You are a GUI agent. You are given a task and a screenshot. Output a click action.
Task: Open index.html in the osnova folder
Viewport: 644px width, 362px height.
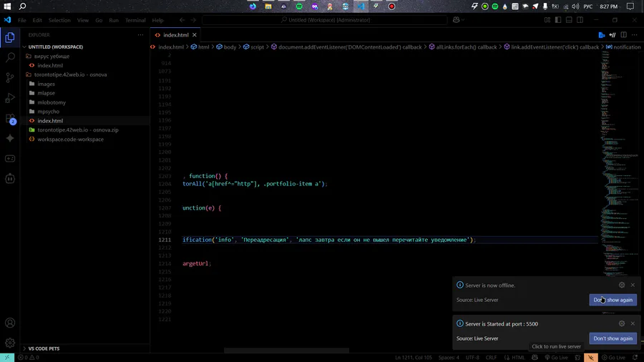point(50,121)
